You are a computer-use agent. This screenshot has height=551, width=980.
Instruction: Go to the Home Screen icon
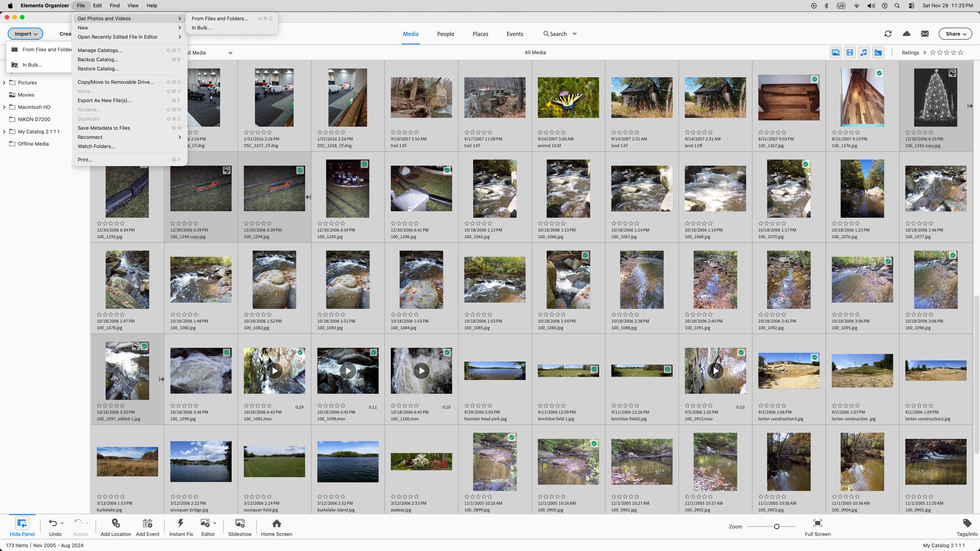tap(277, 523)
